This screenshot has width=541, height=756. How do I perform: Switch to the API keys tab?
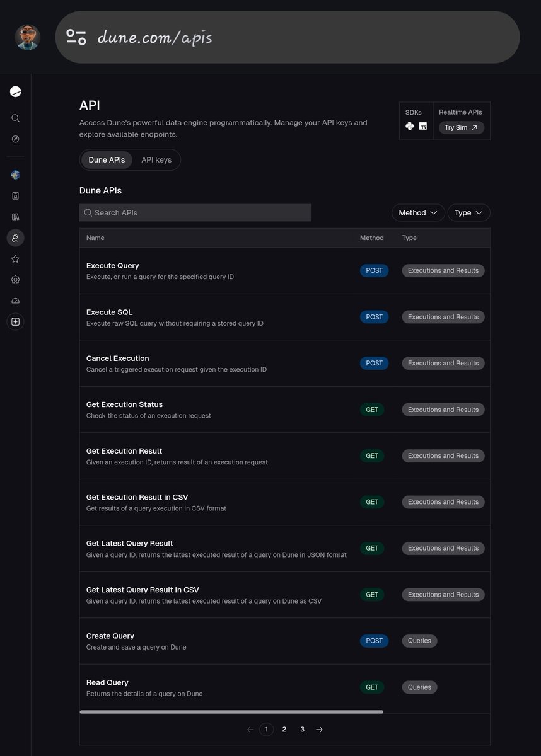click(156, 159)
